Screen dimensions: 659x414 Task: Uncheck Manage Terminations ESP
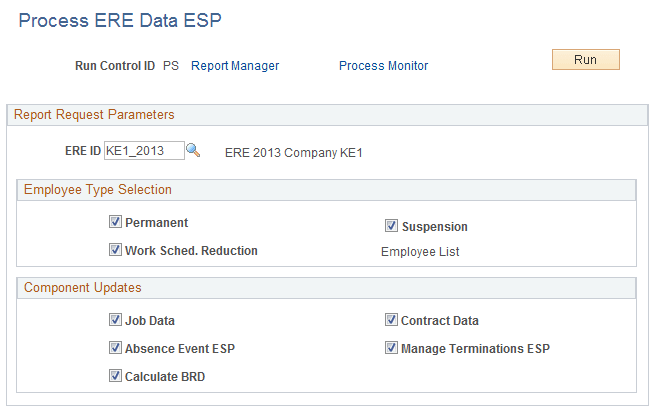(392, 349)
